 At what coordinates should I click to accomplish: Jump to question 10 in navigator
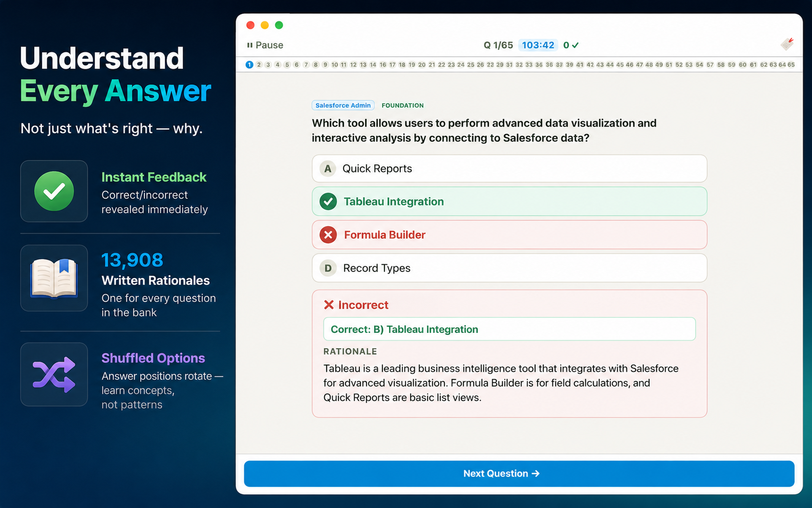335,64
